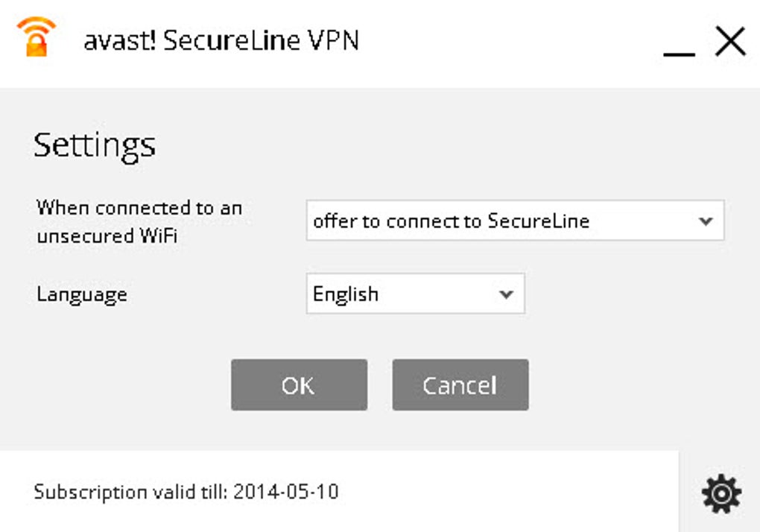Click the word 'avast!' in the title bar
Screen dimensions: 760x532
coord(119,41)
